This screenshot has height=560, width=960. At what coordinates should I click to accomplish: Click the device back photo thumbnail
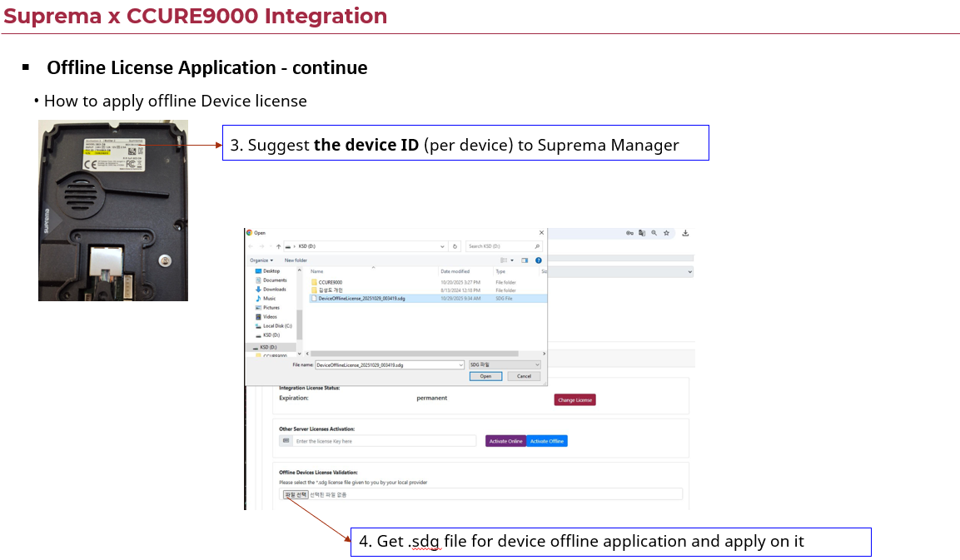[113, 211]
